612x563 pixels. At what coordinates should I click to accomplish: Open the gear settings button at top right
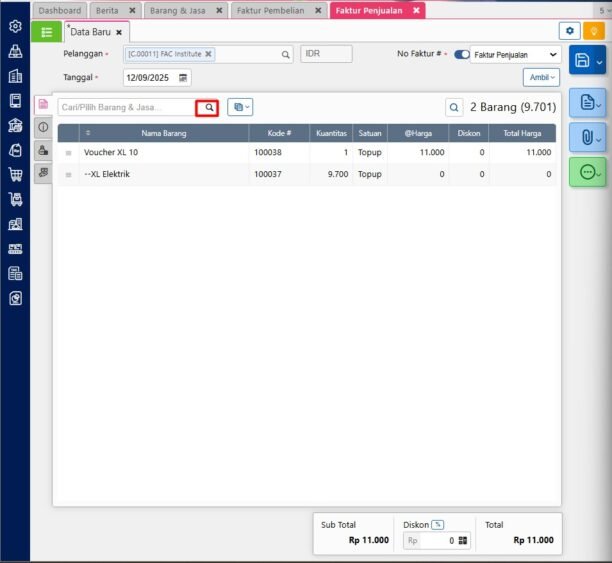pyautogui.click(x=569, y=32)
